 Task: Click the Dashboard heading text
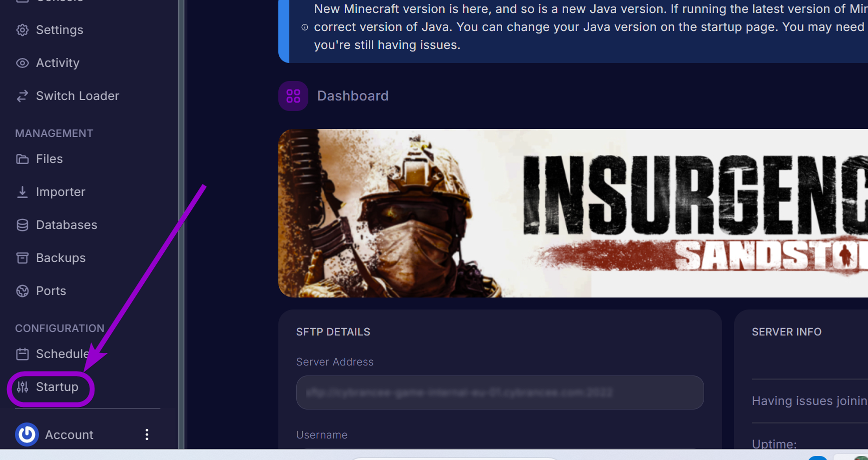353,96
